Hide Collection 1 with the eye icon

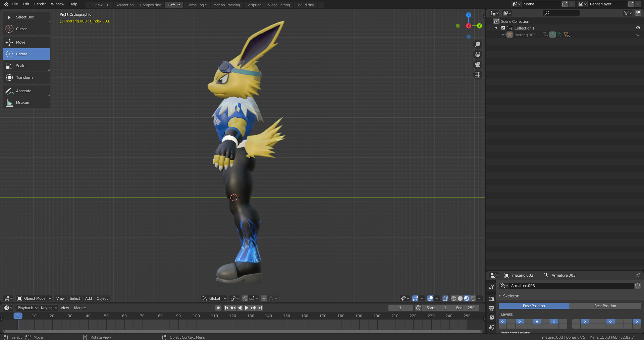pyautogui.click(x=638, y=28)
